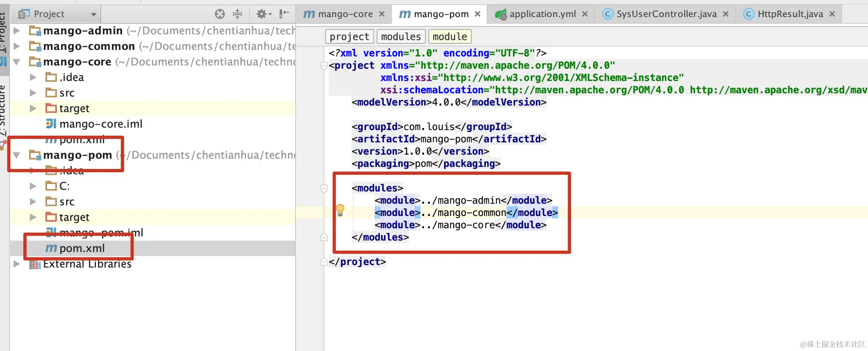Click the C: folder icon
Screen dimensions: 868x351
(51, 186)
